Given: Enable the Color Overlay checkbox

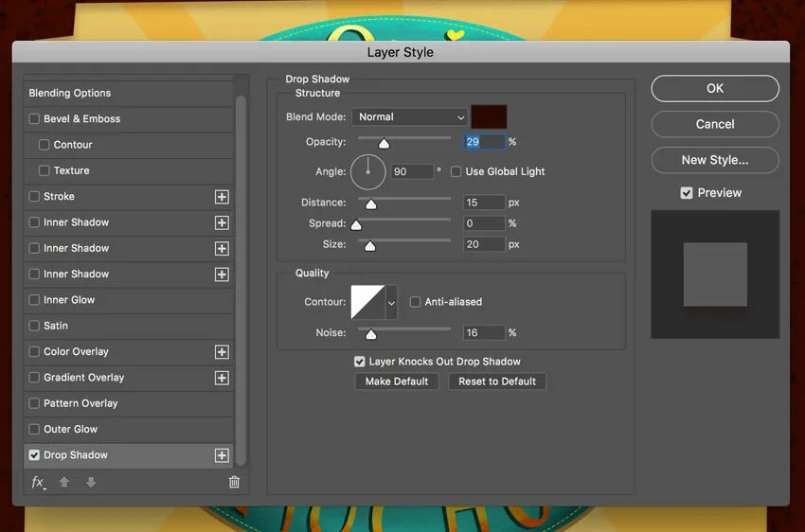Looking at the screenshot, I should coord(34,351).
